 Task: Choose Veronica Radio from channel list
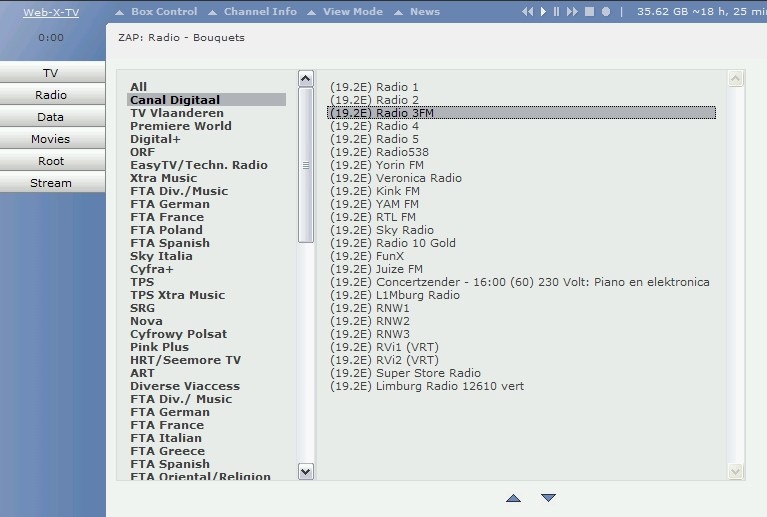[418, 178]
